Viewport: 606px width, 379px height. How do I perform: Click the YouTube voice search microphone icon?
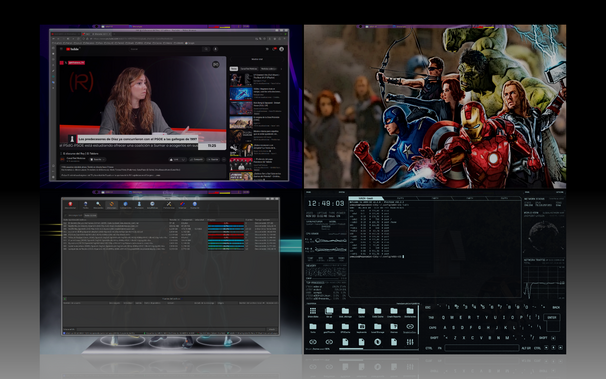tap(215, 49)
